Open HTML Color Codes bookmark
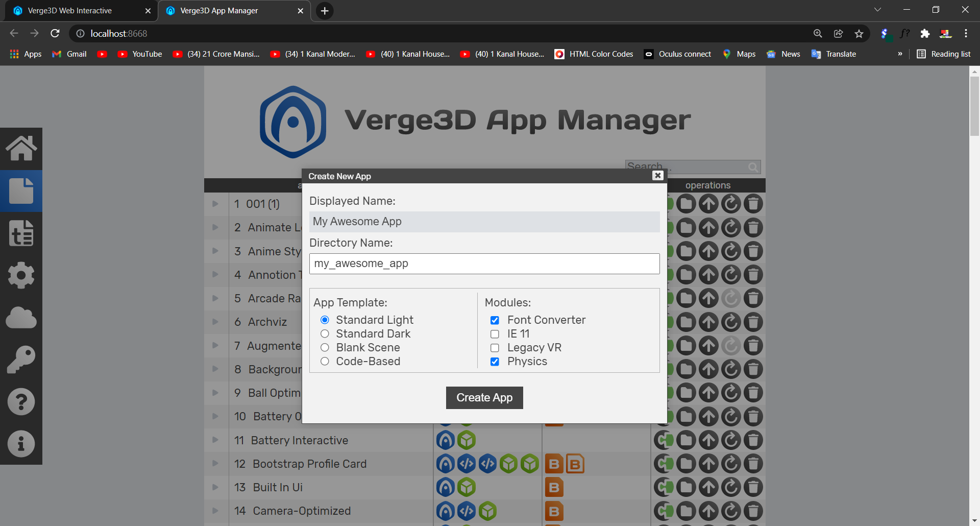Screen dimensions: 980x526 [x=594, y=54]
